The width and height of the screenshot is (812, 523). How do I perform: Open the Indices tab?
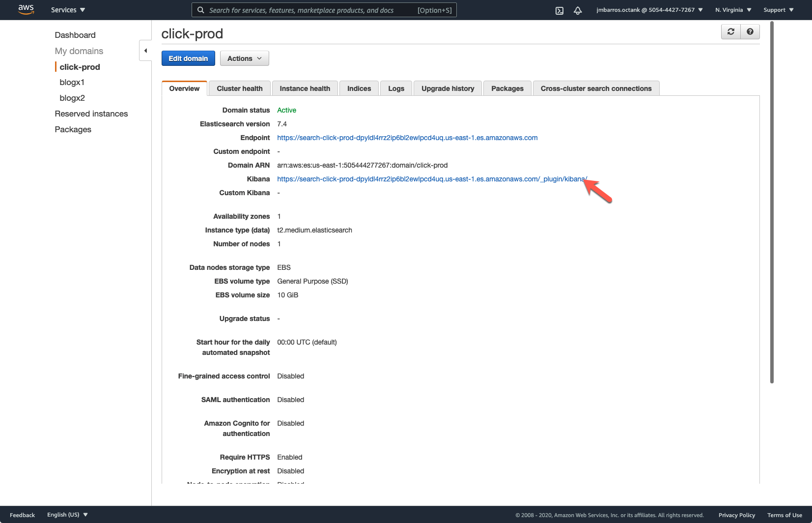[359, 88]
